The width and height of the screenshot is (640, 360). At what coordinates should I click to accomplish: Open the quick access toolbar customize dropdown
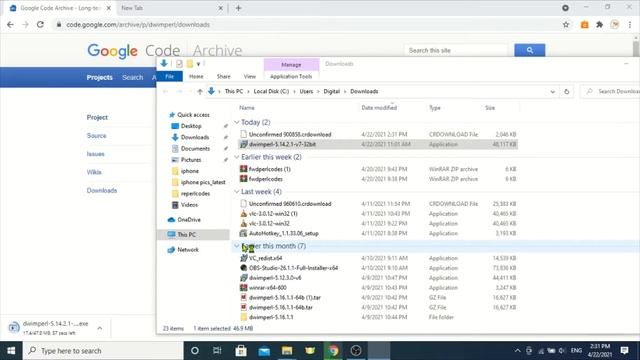pyautogui.click(x=198, y=64)
